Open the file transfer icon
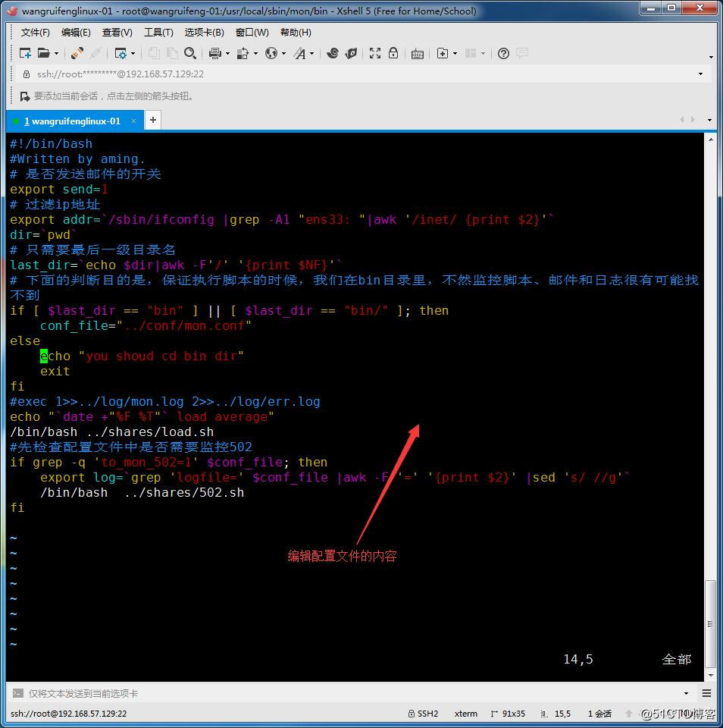Screen dimensions: 723x728 (243, 53)
